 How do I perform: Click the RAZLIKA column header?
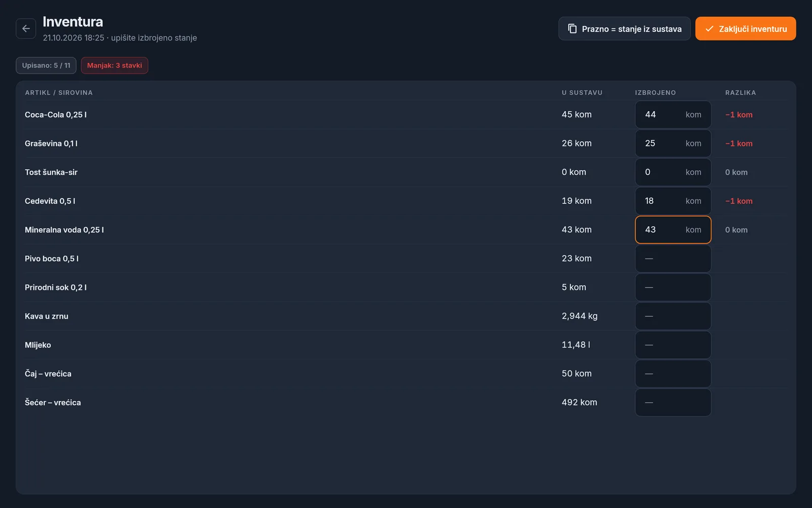coord(740,92)
